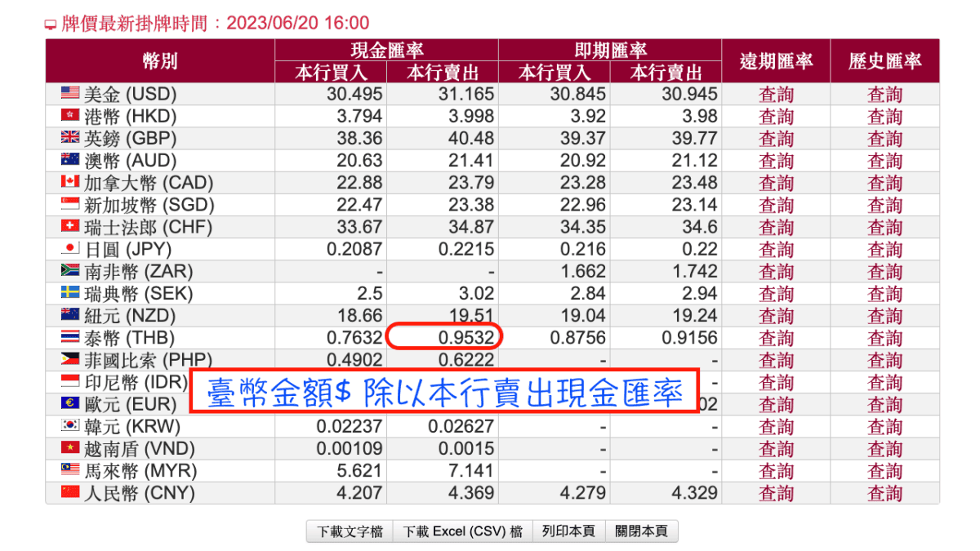This screenshot has width=980, height=551.
Task: Click the 下載 Excel (CSV) 檔 button
Action: tap(462, 531)
